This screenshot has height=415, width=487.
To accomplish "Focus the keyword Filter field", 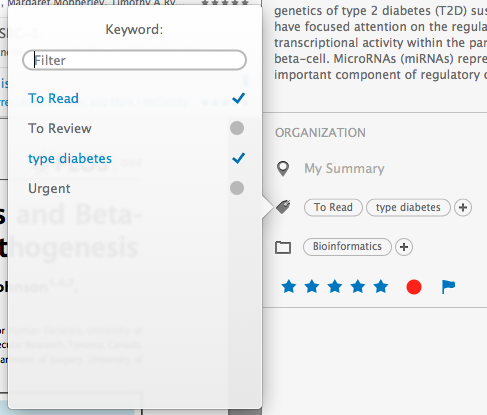I will 134,60.
